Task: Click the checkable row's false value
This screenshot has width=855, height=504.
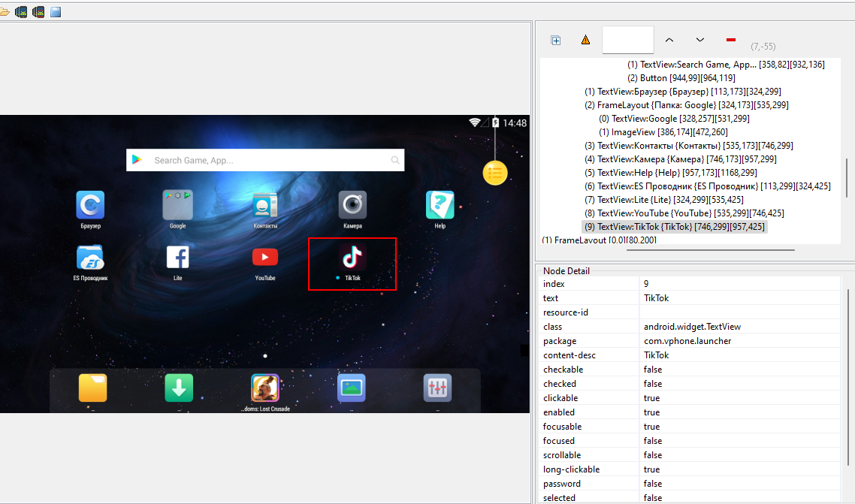Action: (x=653, y=370)
